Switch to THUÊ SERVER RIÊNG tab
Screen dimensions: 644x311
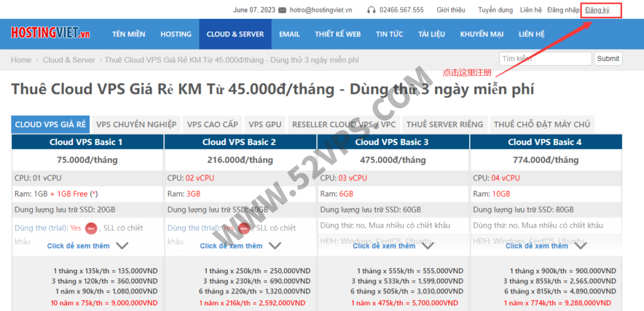(x=445, y=124)
